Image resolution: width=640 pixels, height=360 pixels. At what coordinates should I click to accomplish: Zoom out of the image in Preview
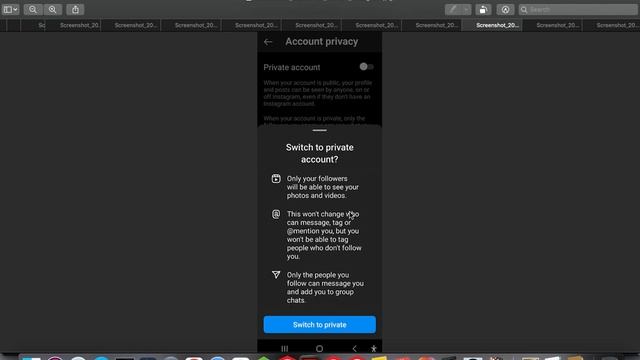click(x=33, y=9)
